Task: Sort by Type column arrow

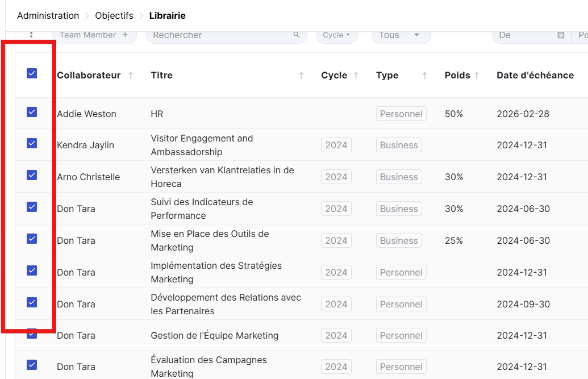Action: [x=424, y=76]
